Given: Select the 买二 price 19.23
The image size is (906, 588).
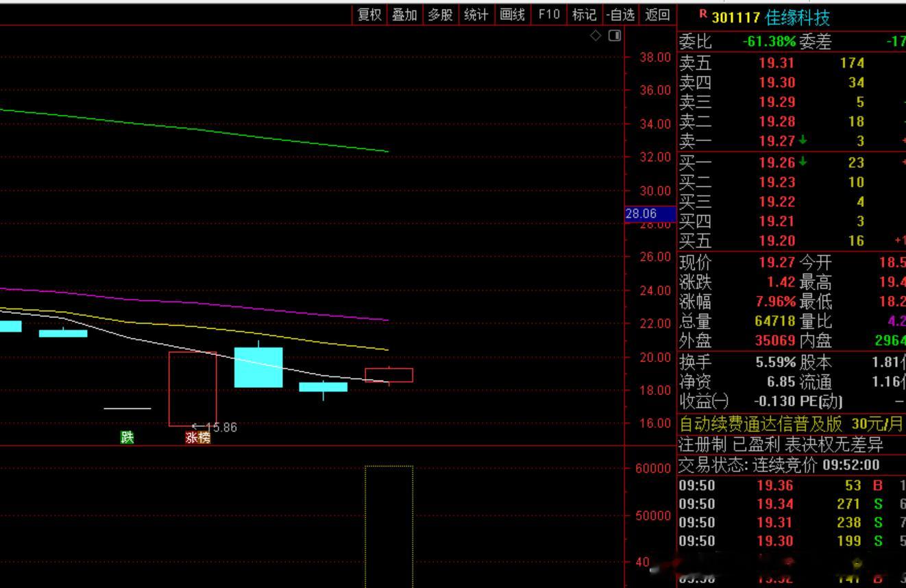Looking at the screenshot, I should coord(776,182).
